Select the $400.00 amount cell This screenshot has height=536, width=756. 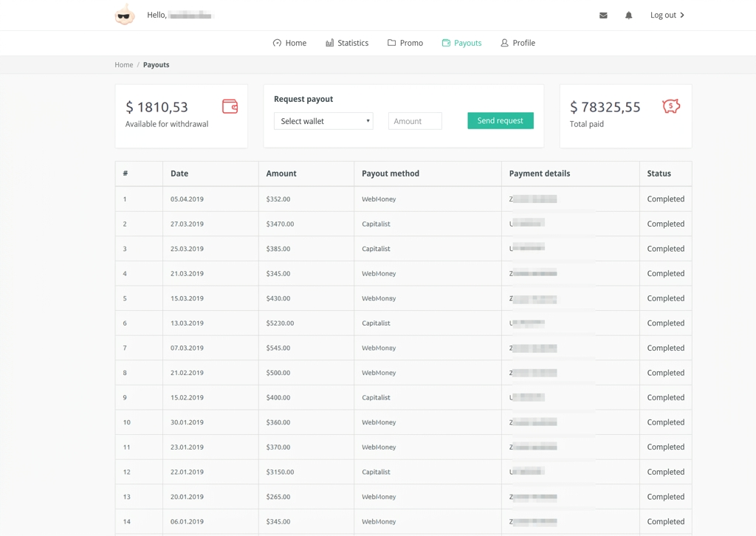click(x=278, y=398)
